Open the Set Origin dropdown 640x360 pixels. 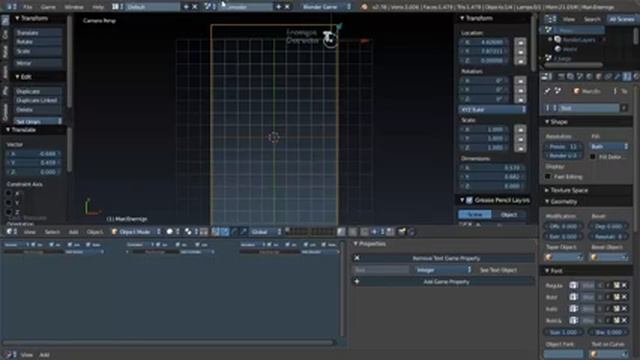coord(38,121)
